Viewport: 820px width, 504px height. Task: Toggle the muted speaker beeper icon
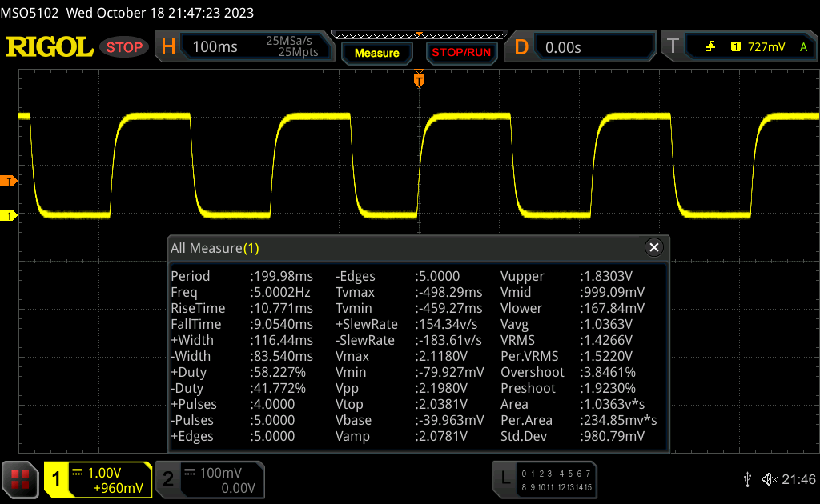770,479
